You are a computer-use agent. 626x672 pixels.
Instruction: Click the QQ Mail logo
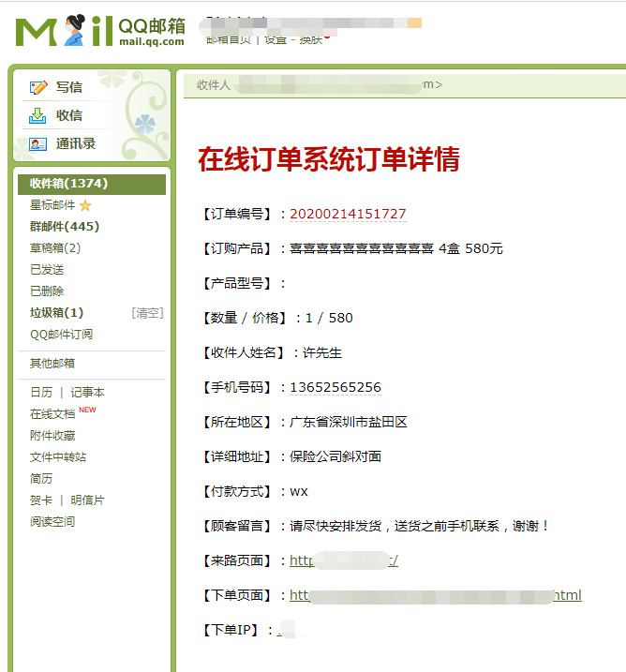coord(100,31)
